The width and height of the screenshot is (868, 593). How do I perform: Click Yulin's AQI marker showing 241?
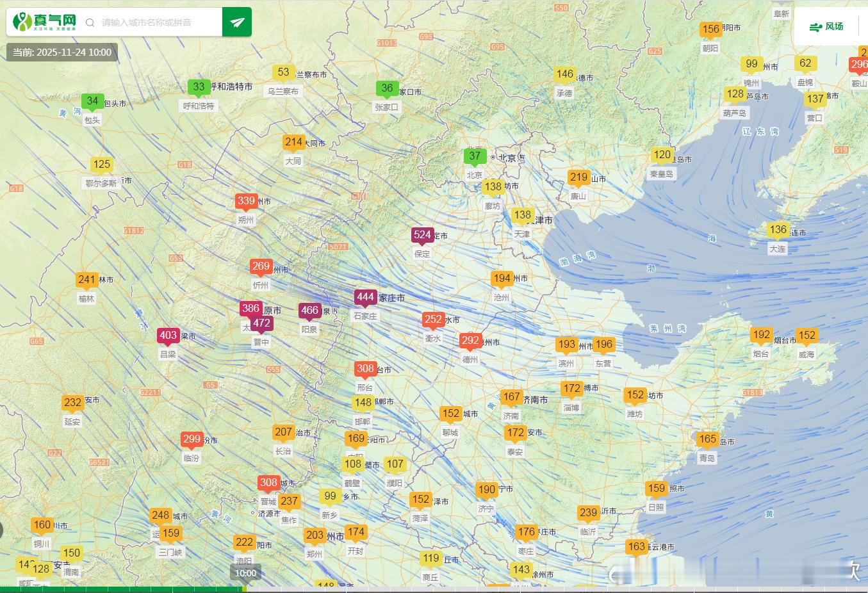pyautogui.click(x=86, y=281)
